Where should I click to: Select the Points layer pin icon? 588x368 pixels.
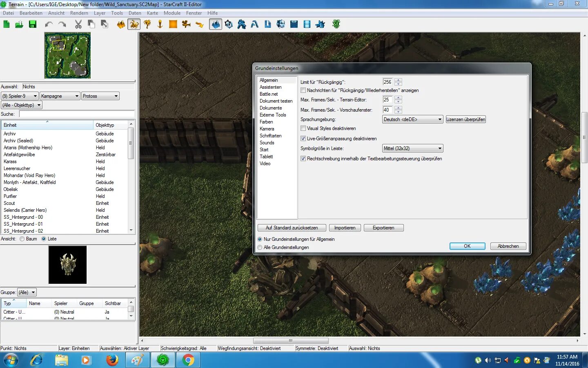[x=160, y=25]
